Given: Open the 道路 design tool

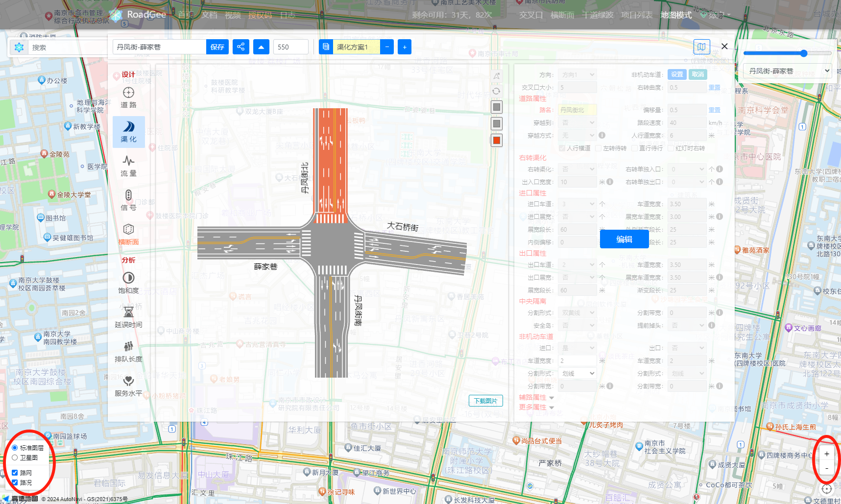Looking at the screenshot, I should (x=128, y=97).
